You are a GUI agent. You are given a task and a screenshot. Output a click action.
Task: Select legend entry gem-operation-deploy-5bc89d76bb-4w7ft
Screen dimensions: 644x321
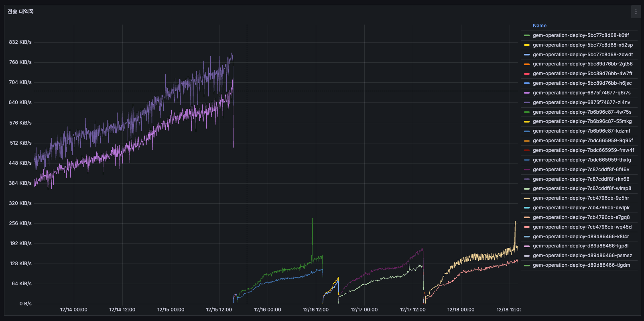click(582, 74)
